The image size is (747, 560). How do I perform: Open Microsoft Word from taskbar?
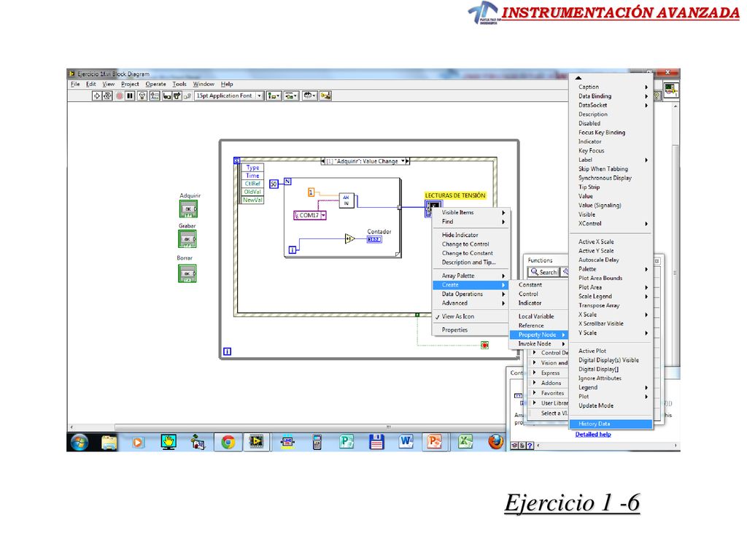click(406, 443)
